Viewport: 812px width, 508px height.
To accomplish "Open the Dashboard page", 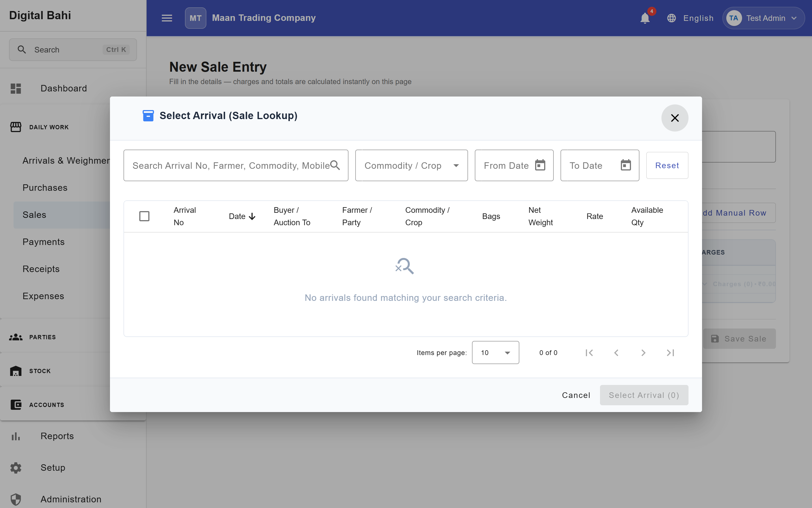I will click(73, 88).
